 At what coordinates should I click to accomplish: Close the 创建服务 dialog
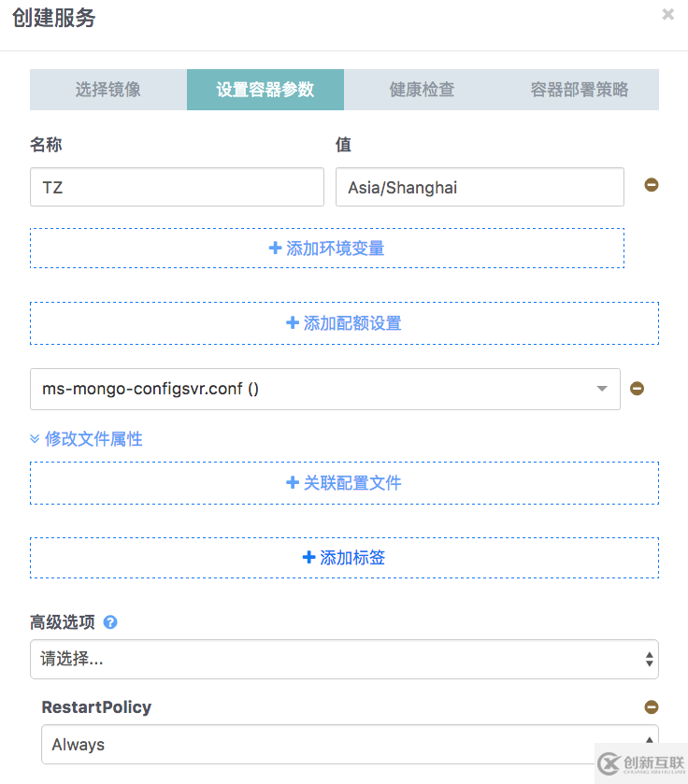(x=667, y=14)
